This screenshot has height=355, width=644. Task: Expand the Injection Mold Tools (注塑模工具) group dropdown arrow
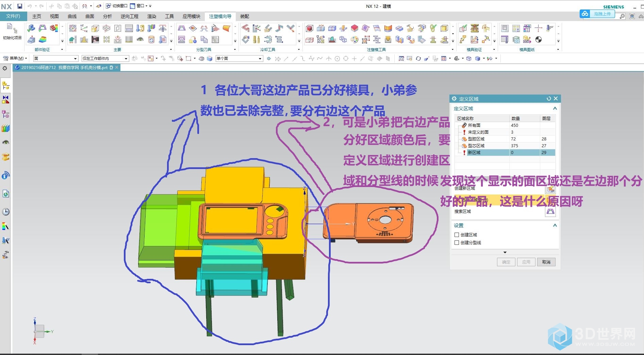[x=452, y=50]
